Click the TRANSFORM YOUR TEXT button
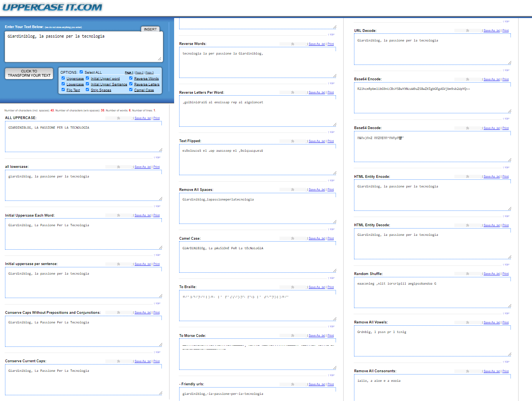 click(x=29, y=73)
